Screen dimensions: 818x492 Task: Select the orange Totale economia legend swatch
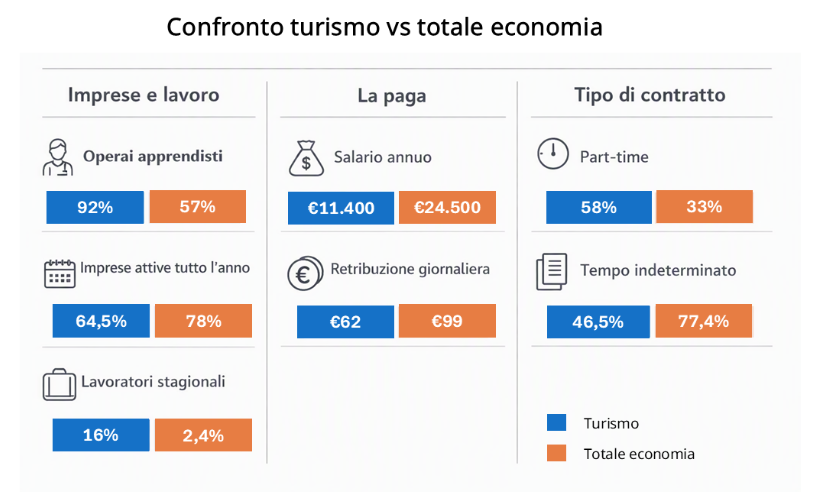coord(556,453)
